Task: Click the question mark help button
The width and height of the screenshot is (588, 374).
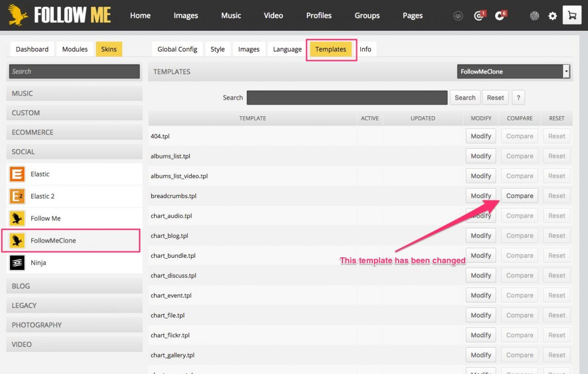Action: (x=518, y=97)
